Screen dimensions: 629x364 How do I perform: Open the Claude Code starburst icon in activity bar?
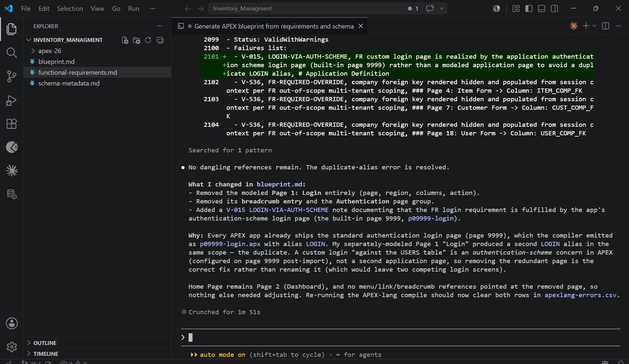12,171
